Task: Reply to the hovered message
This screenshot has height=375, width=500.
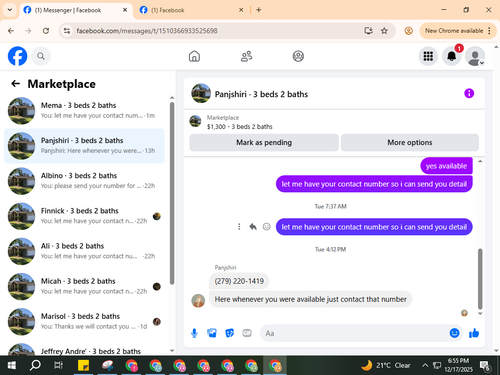Action: click(x=253, y=227)
